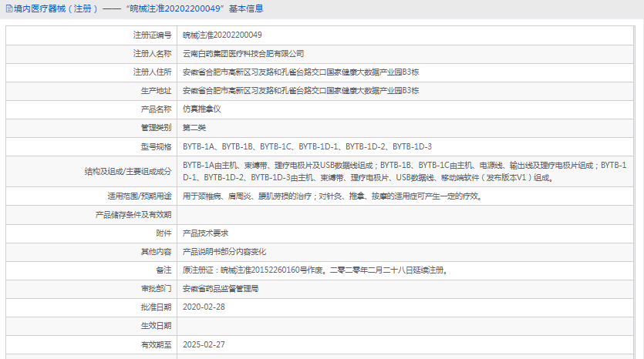This screenshot has height=359, width=644.
Task: Click the label '生产地址'
Action: click(156, 91)
